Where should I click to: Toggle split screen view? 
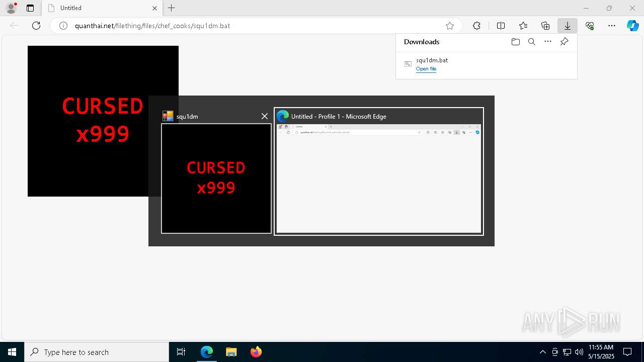pos(501,26)
